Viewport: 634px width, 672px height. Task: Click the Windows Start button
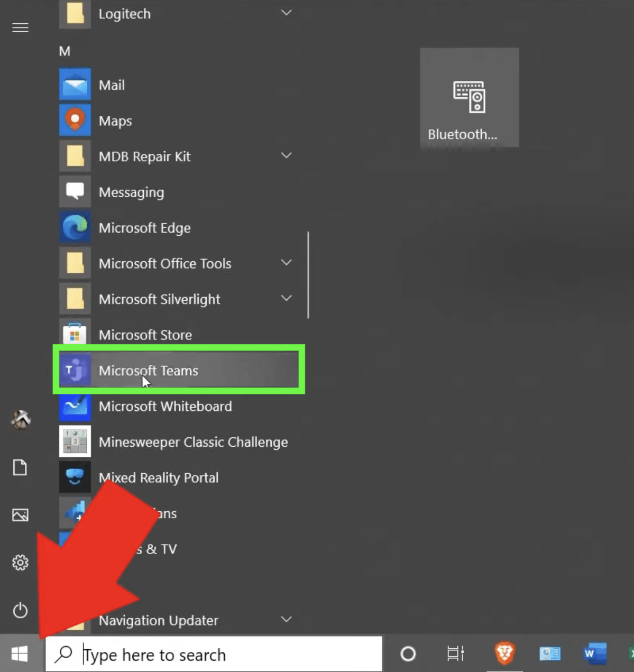20,654
